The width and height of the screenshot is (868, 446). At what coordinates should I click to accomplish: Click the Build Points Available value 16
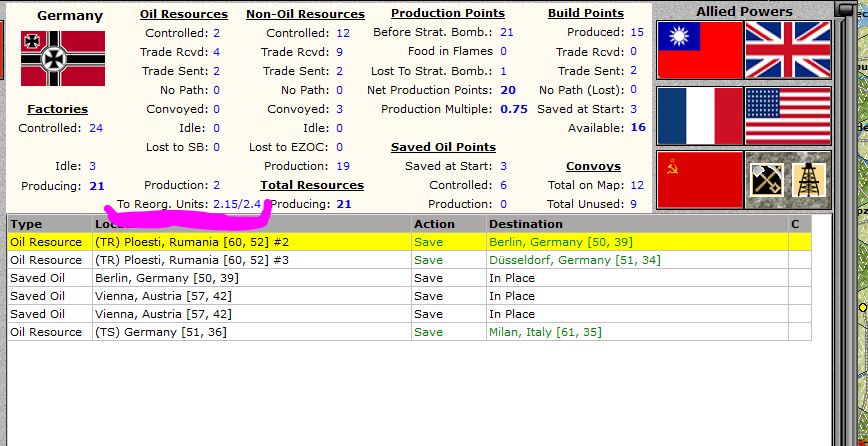point(638,127)
